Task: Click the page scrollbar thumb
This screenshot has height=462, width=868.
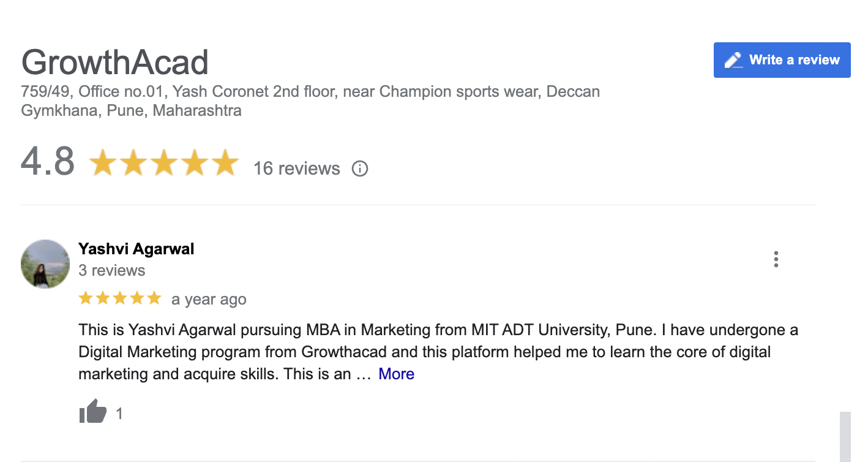Action: (x=845, y=436)
